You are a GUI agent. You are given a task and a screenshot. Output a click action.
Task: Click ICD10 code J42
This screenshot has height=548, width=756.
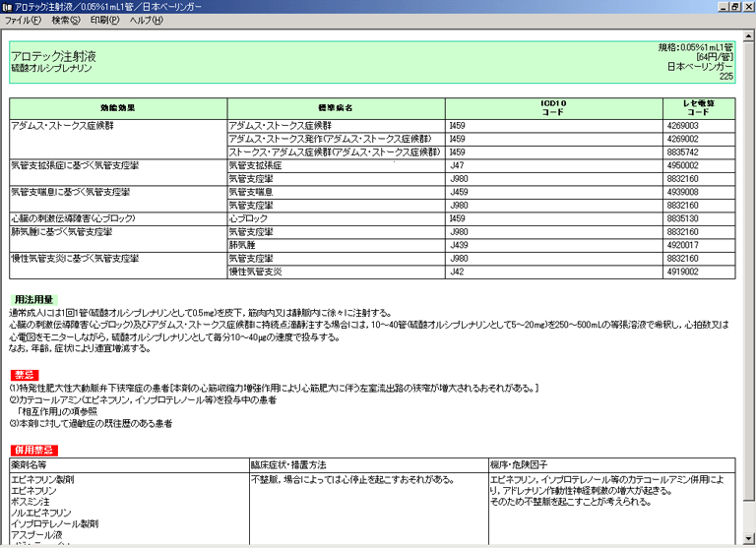457,272
